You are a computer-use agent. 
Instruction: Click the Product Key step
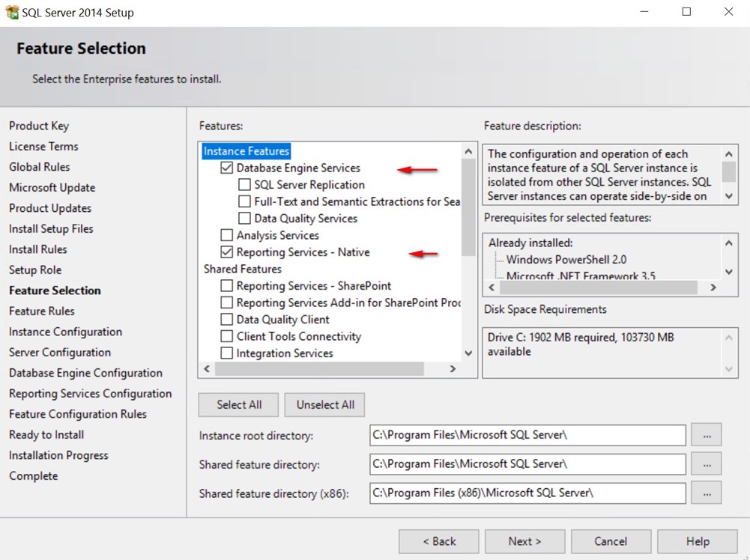coord(39,126)
